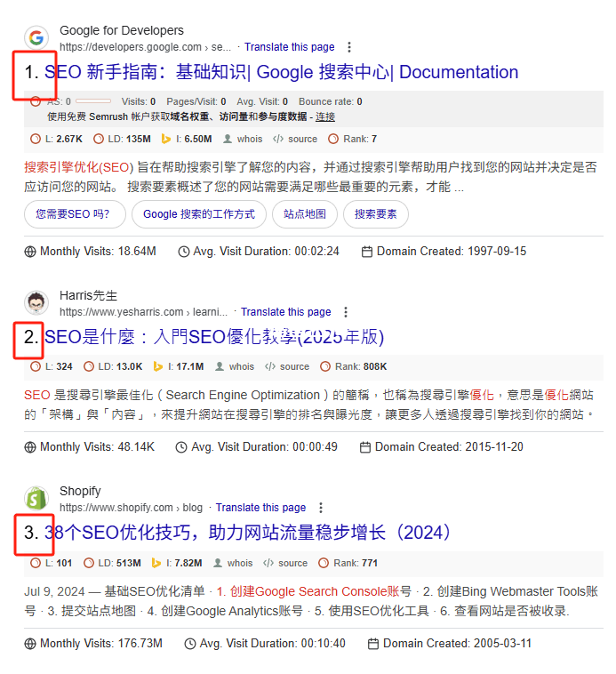
Task: Open 38个SEO优化技巧 Shopify result
Action: (248, 533)
